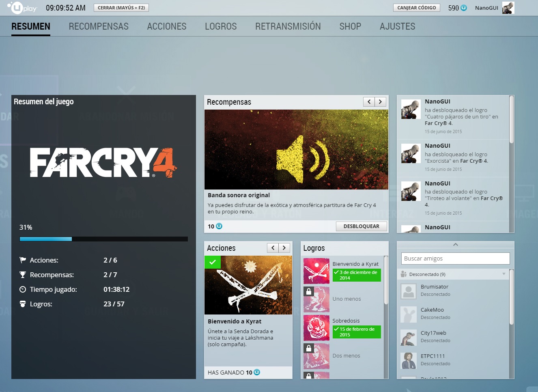Collapse friends panel using the up chevron

456,244
